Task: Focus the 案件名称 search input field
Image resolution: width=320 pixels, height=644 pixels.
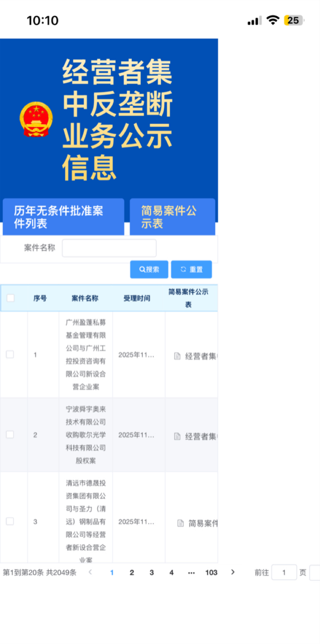Action: (109, 248)
